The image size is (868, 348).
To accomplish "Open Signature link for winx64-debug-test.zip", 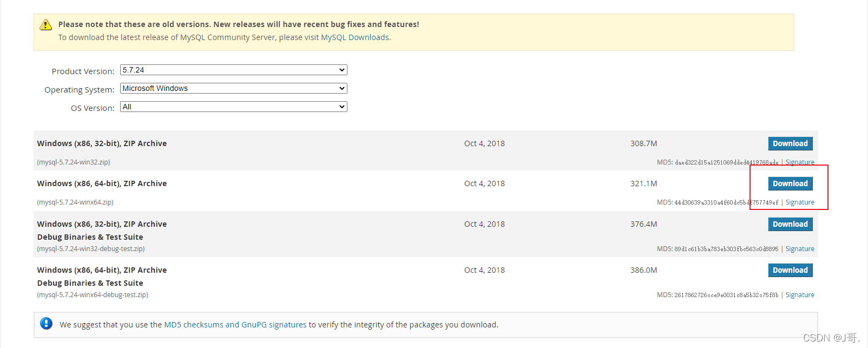I will tap(800, 295).
